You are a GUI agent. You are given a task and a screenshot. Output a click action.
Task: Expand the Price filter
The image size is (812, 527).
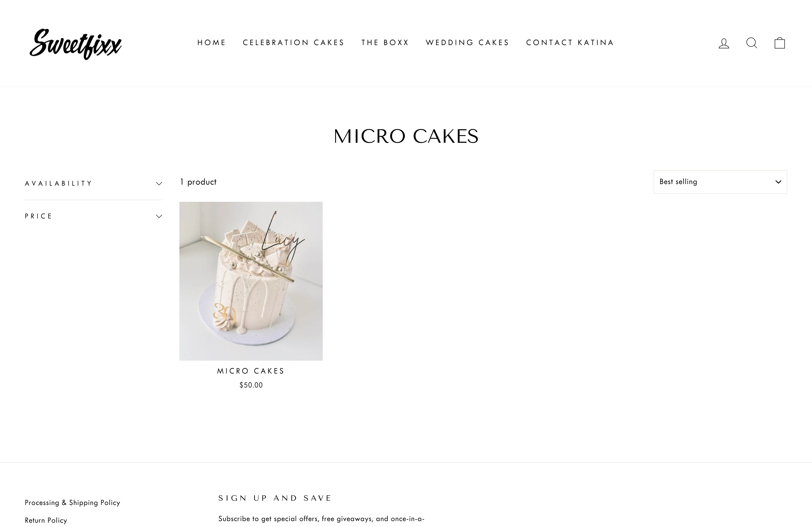tap(93, 216)
